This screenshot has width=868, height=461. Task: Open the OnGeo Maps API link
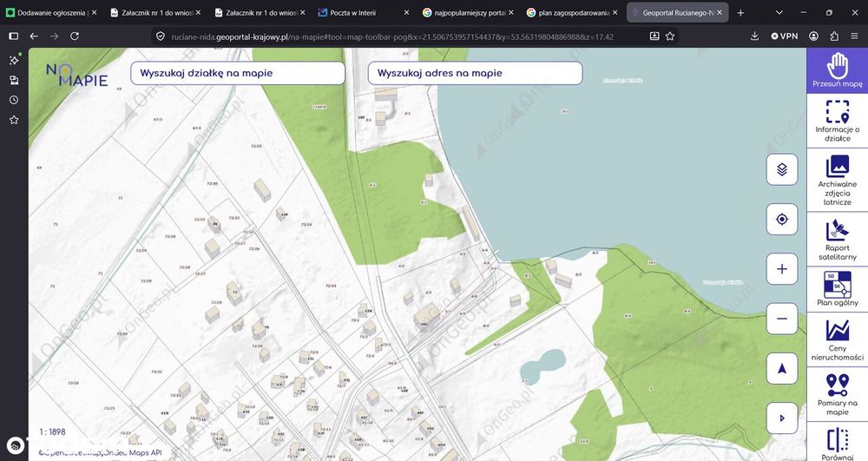pos(131,452)
